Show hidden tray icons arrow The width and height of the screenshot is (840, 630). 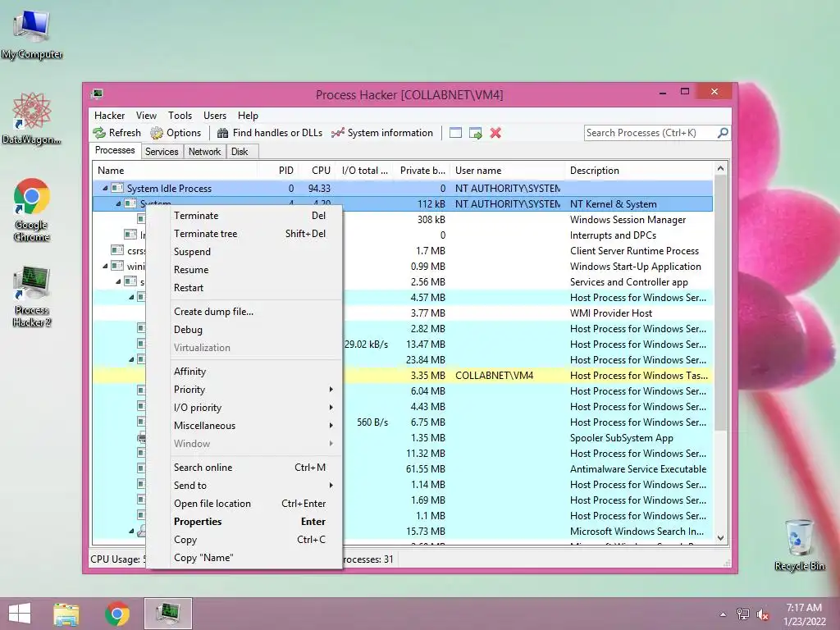click(x=724, y=614)
